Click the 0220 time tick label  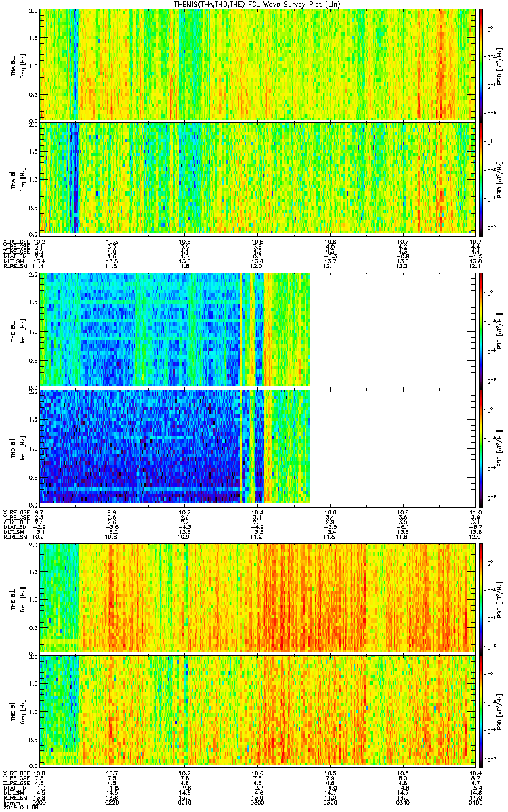point(112,801)
